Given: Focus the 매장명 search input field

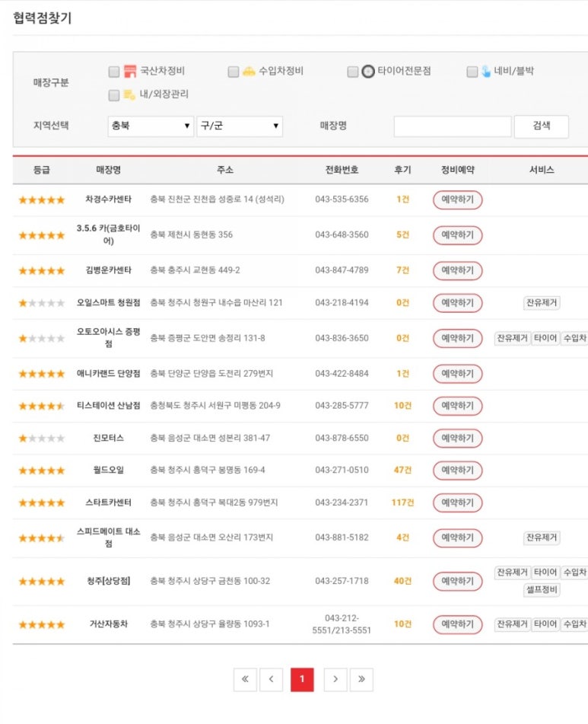Looking at the screenshot, I should (453, 126).
